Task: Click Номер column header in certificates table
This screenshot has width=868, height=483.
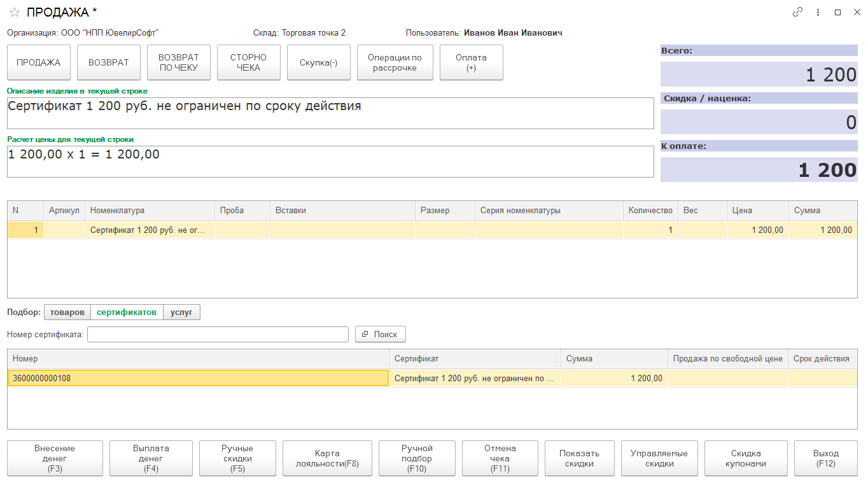Action: [198, 359]
